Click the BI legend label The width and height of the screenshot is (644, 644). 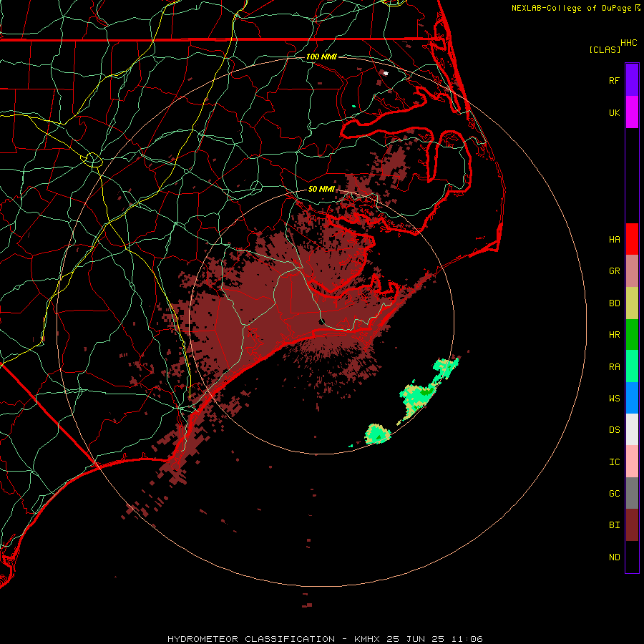pyautogui.click(x=615, y=525)
